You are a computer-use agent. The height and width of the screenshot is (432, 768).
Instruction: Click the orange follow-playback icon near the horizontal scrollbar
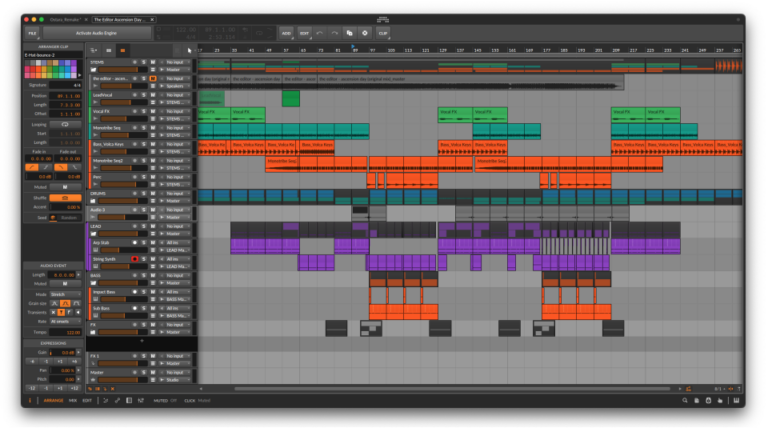click(689, 389)
